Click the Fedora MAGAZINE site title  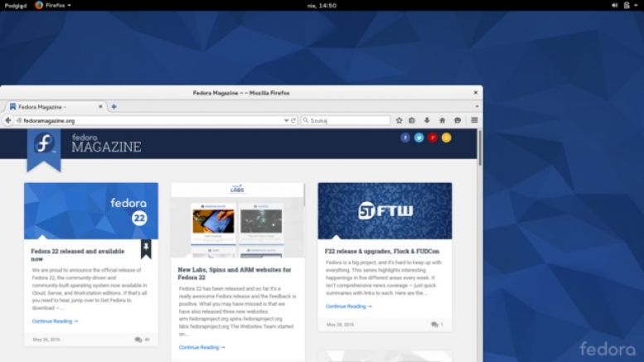106,143
